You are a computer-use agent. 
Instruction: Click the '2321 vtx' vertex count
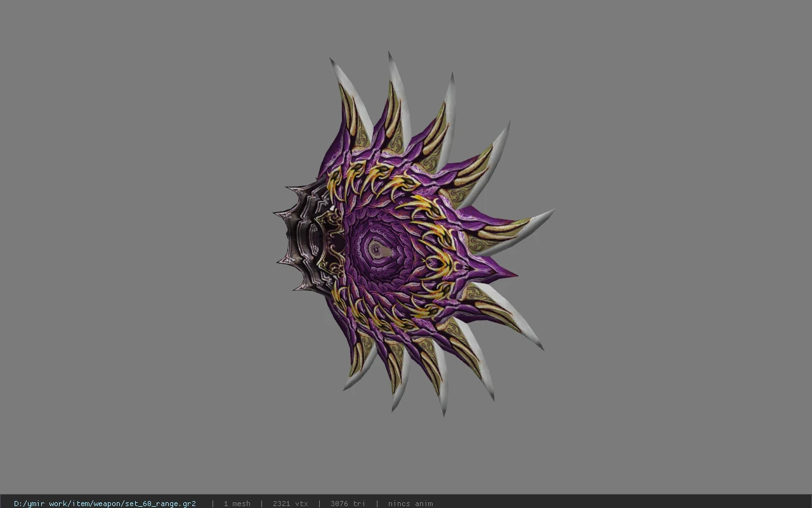click(x=291, y=504)
